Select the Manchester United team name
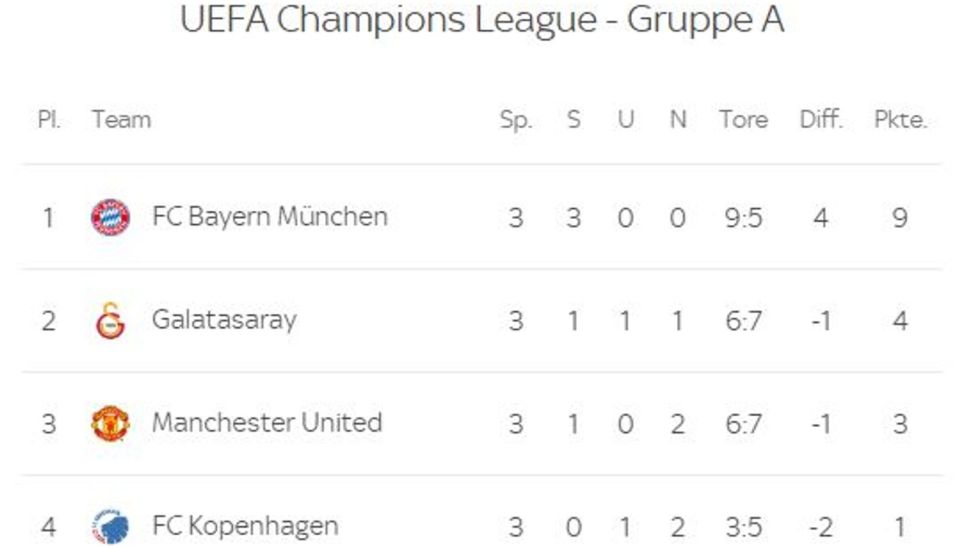 pos(267,423)
